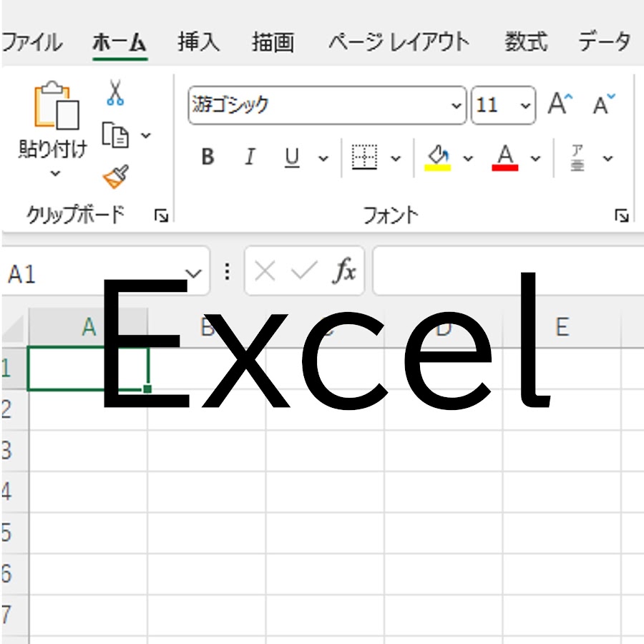Select row 7 header

[14, 615]
